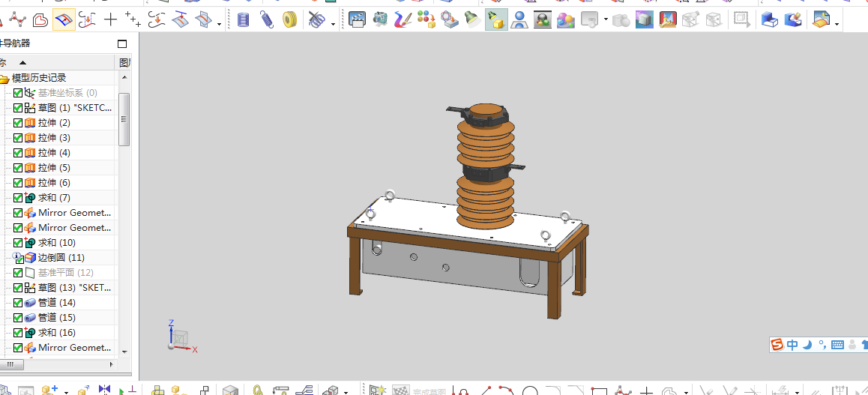
Task: Click the colored balls materials icon
Action: click(x=427, y=20)
